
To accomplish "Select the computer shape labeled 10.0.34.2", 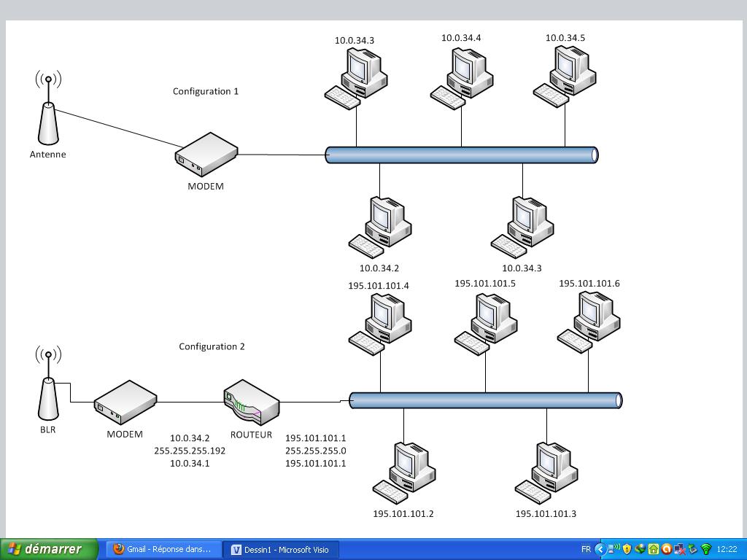I will [x=379, y=227].
